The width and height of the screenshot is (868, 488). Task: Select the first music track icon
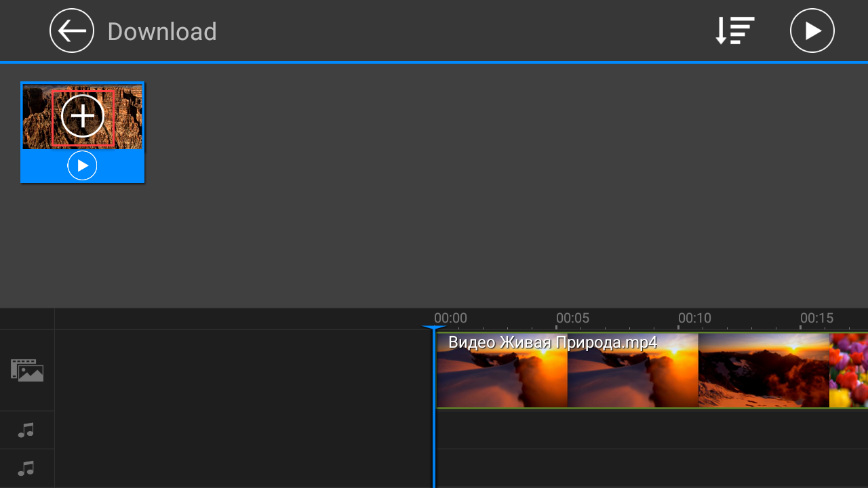pyautogui.click(x=26, y=430)
